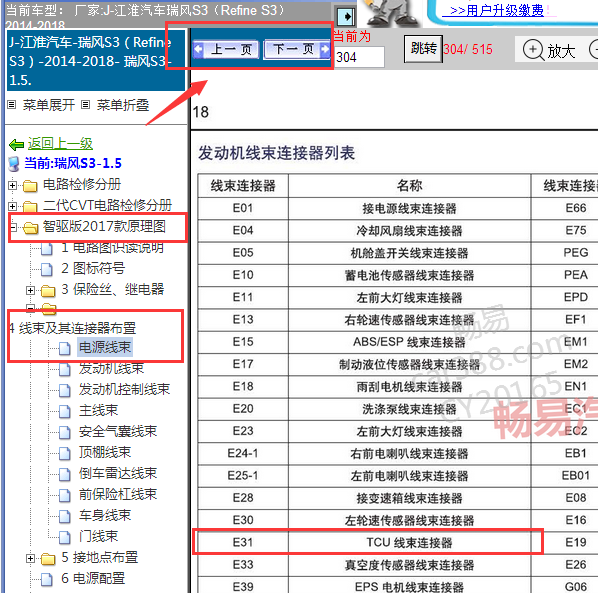Image resolution: width=598 pixels, height=593 pixels.
Task: Open 电源线束 page
Action: coord(105,347)
